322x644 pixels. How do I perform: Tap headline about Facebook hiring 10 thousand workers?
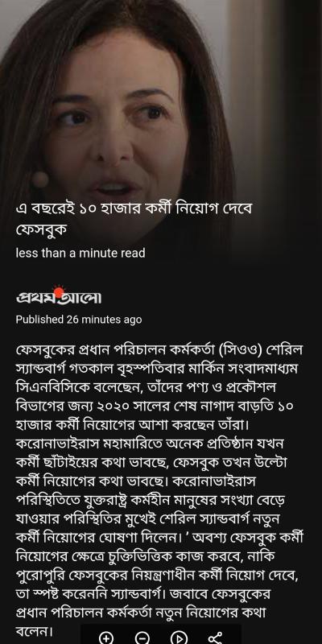point(134,220)
